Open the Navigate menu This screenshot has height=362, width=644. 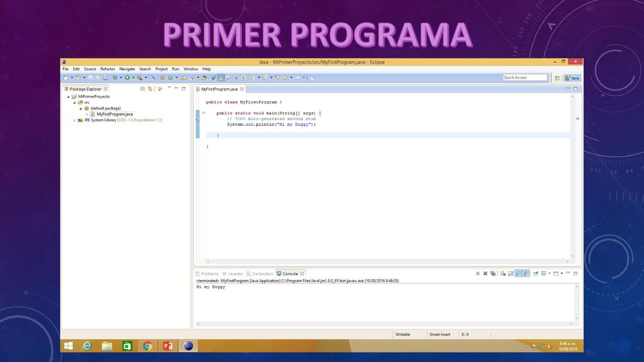click(127, 69)
